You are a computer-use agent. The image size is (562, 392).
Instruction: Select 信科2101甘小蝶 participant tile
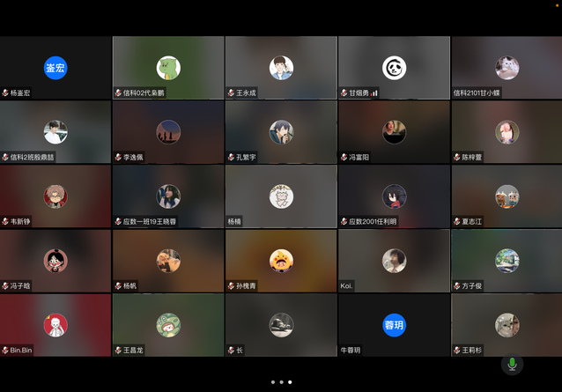tap(507, 68)
